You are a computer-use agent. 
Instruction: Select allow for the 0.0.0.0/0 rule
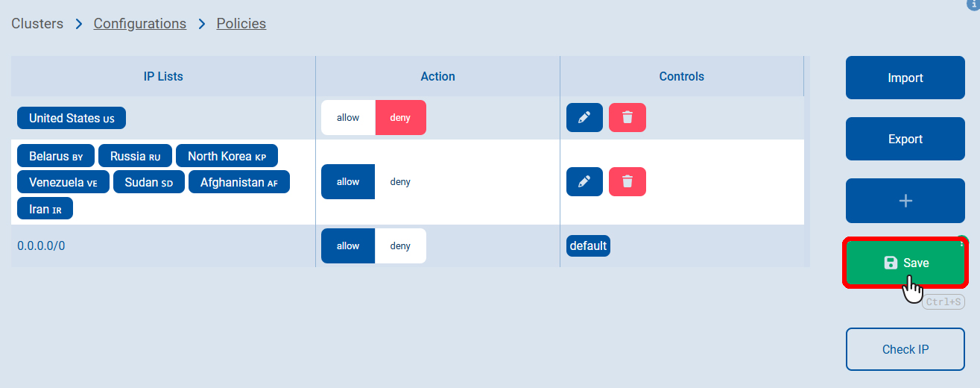click(x=348, y=246)
